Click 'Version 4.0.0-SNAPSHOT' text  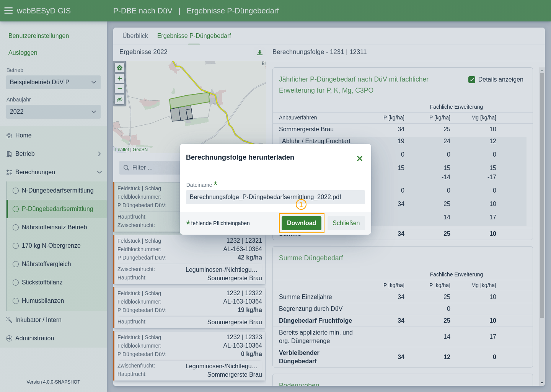53,382
